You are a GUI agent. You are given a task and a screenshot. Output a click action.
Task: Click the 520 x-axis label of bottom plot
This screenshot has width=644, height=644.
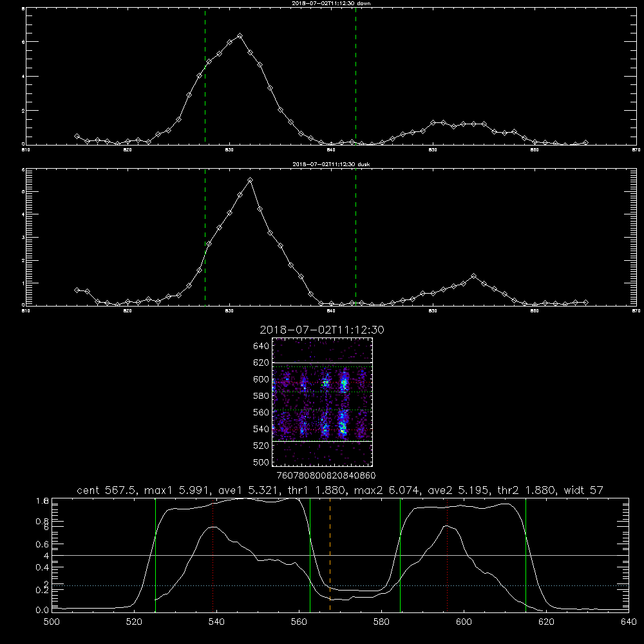pyautogui.click(x=134, y=622)
